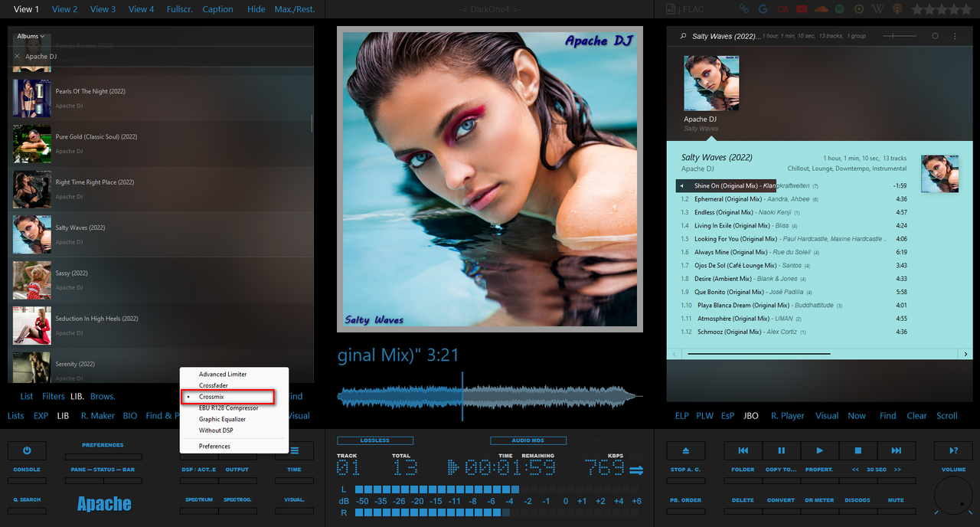980x527 pixels.
Task: Toggle Fullscr. mode
Action: [179, 9]
